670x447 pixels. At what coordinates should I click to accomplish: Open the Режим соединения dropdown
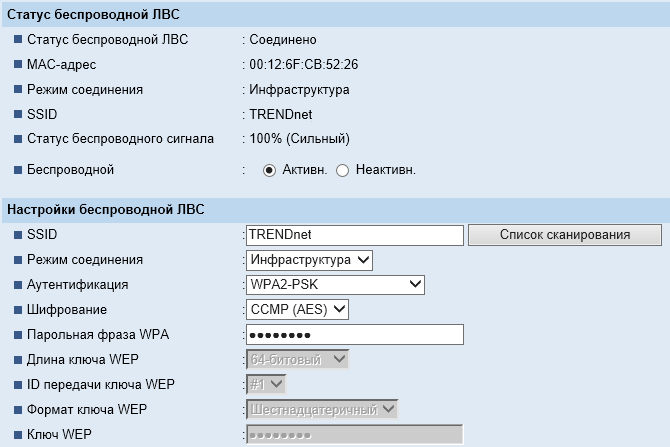[x=309, y=260]
